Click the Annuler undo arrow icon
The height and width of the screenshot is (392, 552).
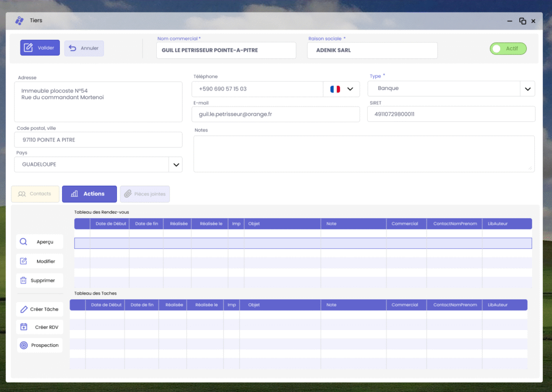pos(72,48)
